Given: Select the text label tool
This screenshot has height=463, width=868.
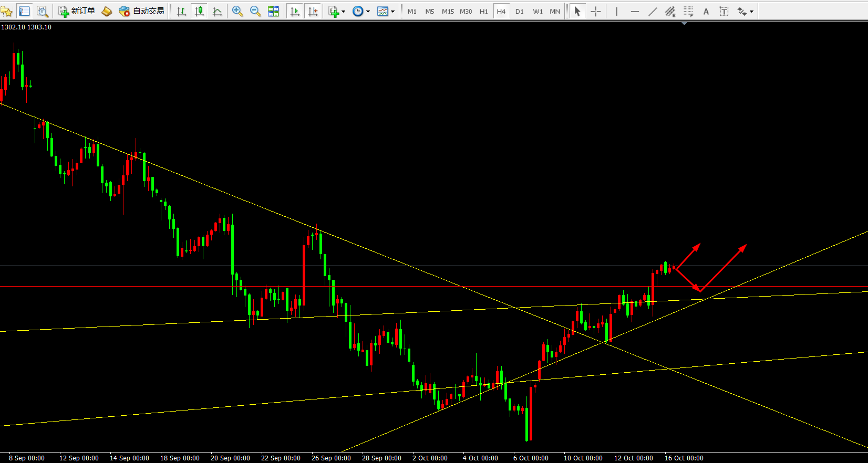Looking at the screenshot, I should (724, 11).
